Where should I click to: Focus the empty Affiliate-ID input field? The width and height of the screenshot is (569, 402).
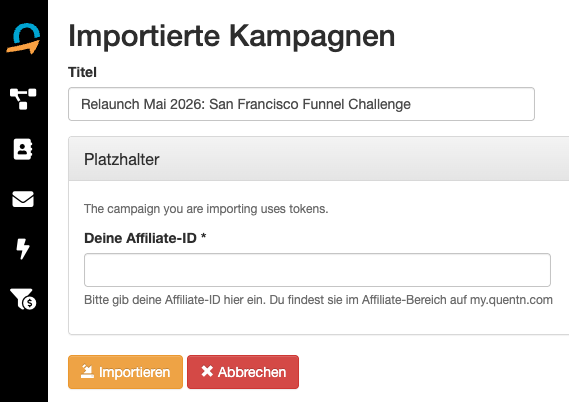coord(318,270)
